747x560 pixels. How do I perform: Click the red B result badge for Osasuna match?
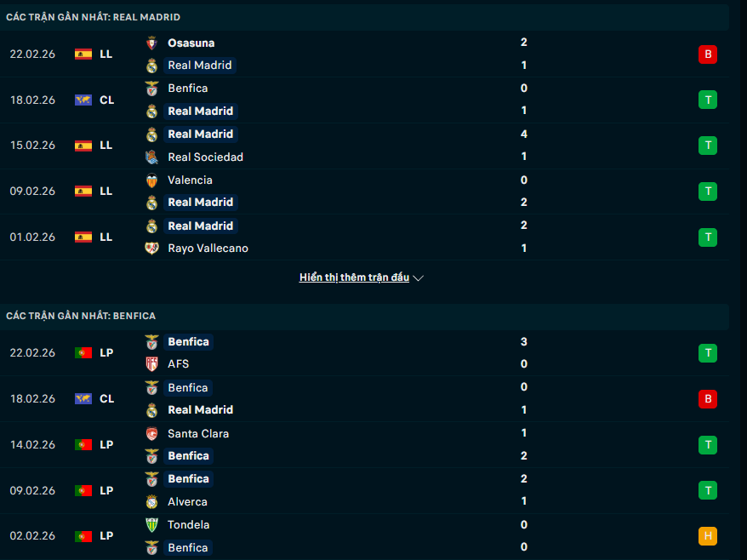point(707,54)
